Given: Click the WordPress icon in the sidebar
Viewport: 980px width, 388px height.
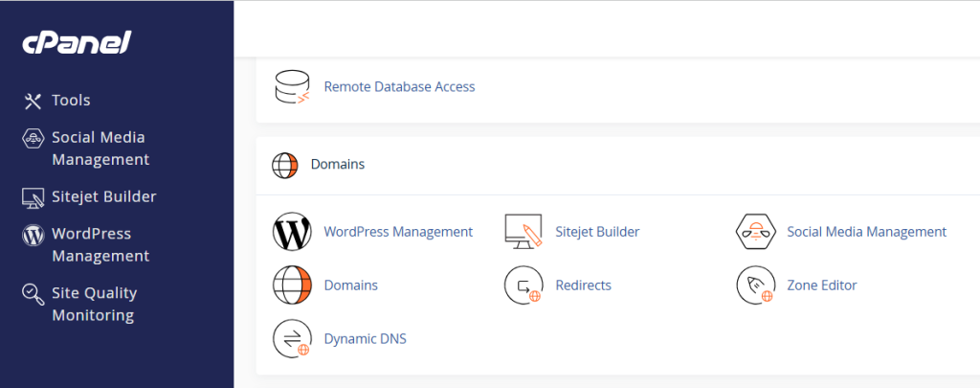Looking at the screenshot, I should 33,234.
